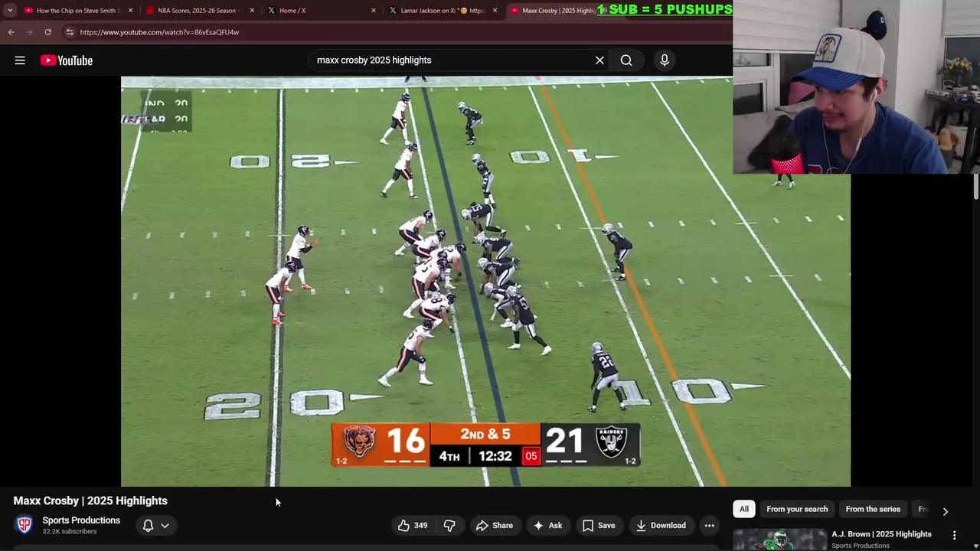Screen dimensions: 980x551
Task: Select the From the series chip
Action: pos(873,509)
